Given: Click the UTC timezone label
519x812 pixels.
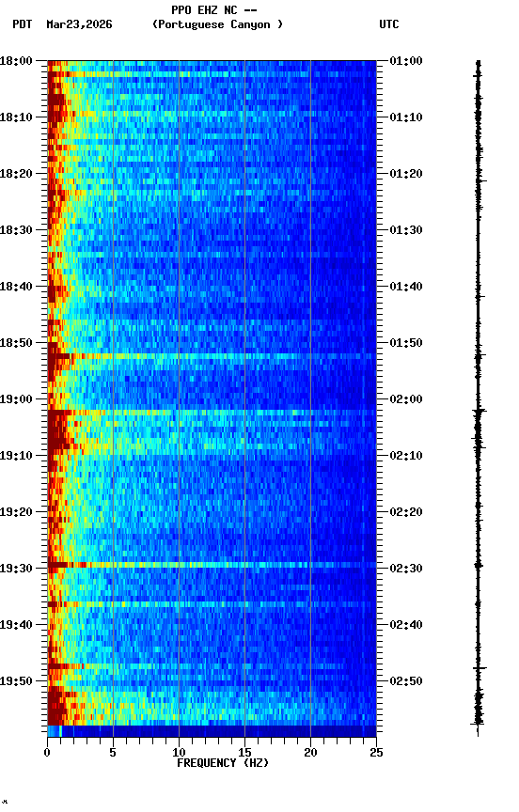Looking at the screenshot, I should coord(389,24).
